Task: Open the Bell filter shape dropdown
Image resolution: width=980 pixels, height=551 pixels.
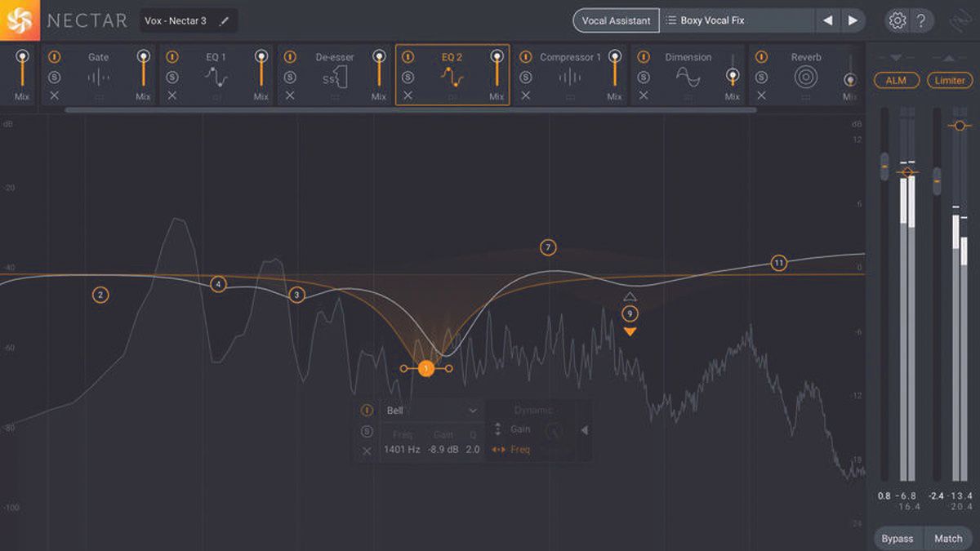Action: 430,410
